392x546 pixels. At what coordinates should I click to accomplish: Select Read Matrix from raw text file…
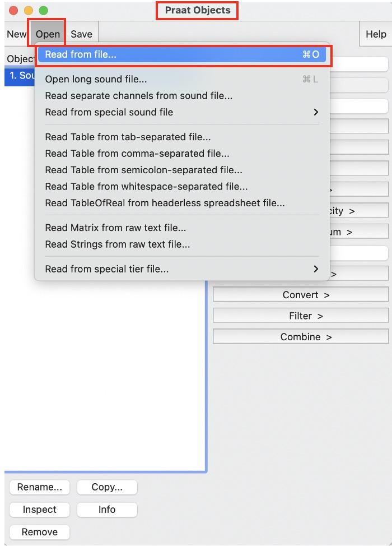pos(115,228)
